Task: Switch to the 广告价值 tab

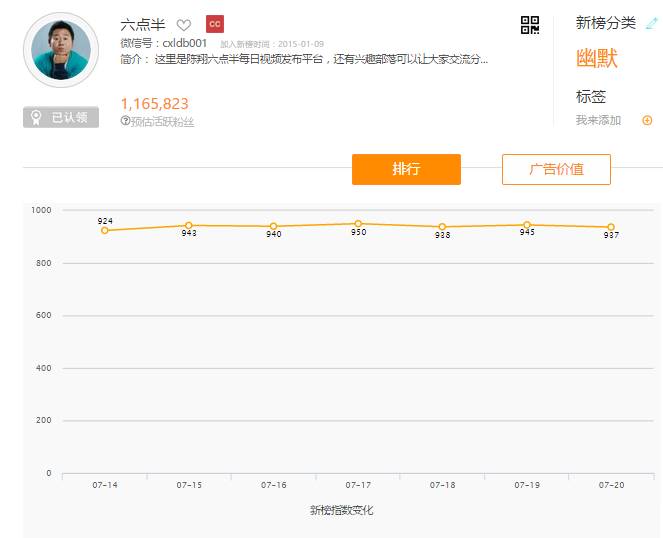Action: point(556,169)
